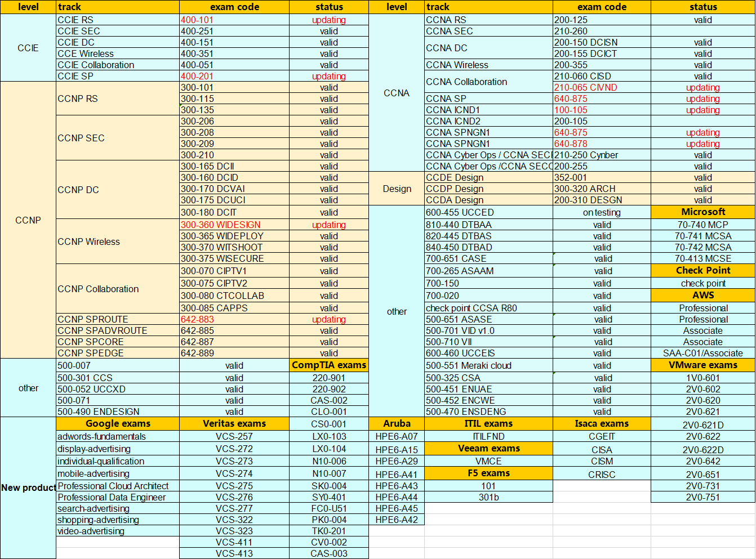756x559 pixels.
Task: Select the Design level cell
Action: (x=397, y=189)
